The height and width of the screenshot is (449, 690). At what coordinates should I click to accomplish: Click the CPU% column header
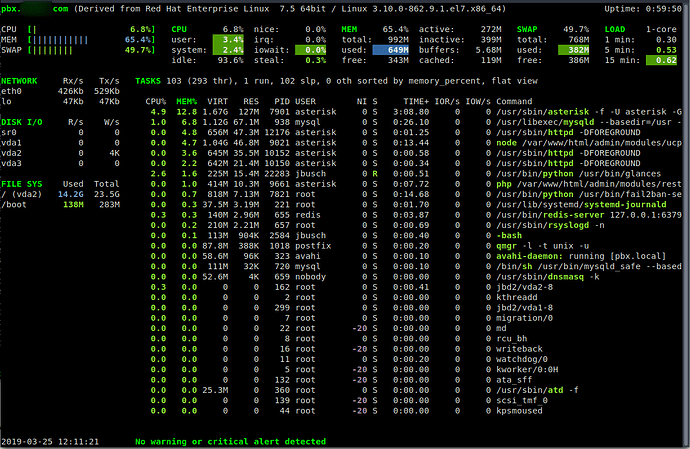[155, 102]
